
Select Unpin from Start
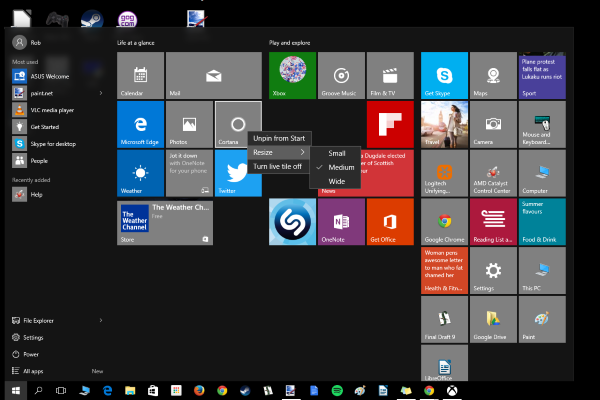[279, 138]
